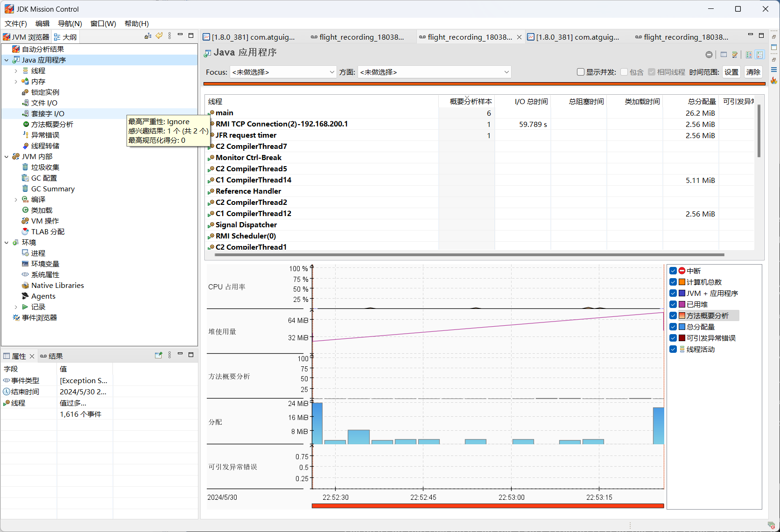Switch to the 大纲 tab
Image resolution: width=780 pixels, height=532 pixels.
tap(65, 37)
